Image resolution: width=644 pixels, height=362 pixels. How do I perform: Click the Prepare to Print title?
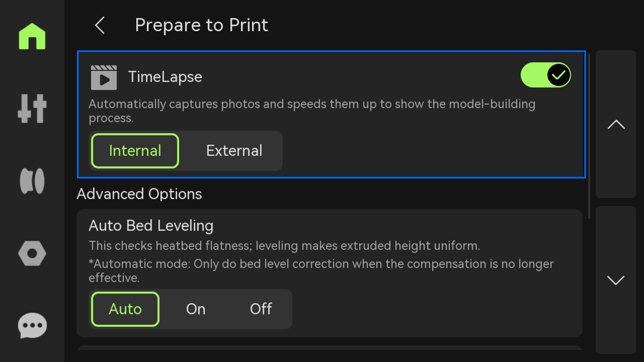coord(201,25)
